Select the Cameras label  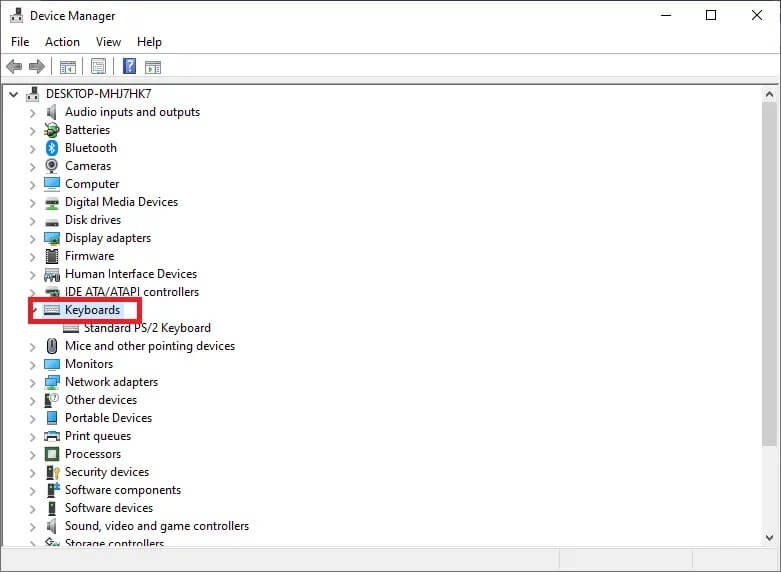[88, 166]
